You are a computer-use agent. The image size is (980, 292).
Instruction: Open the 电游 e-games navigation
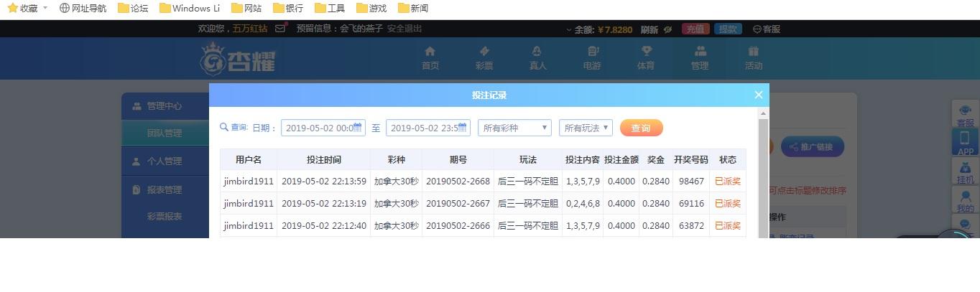point(592,58)
